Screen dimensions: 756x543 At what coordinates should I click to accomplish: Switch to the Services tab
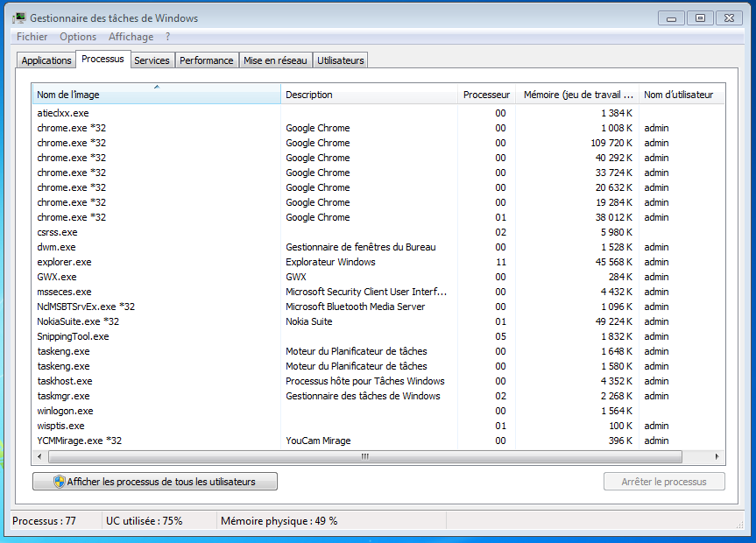click(152, 60)
